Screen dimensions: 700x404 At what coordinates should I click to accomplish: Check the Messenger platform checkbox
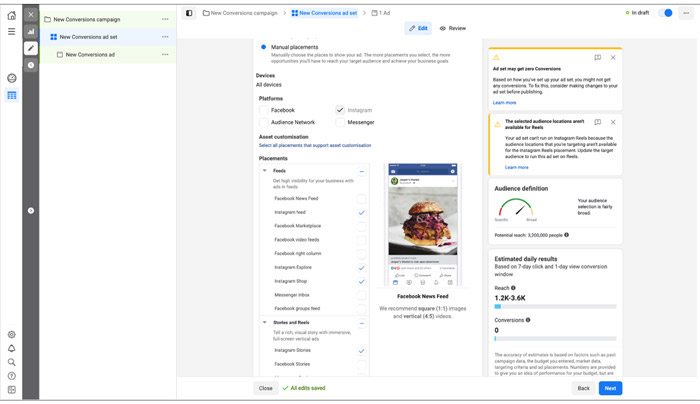pyautogui.click(x=340, y=122)
